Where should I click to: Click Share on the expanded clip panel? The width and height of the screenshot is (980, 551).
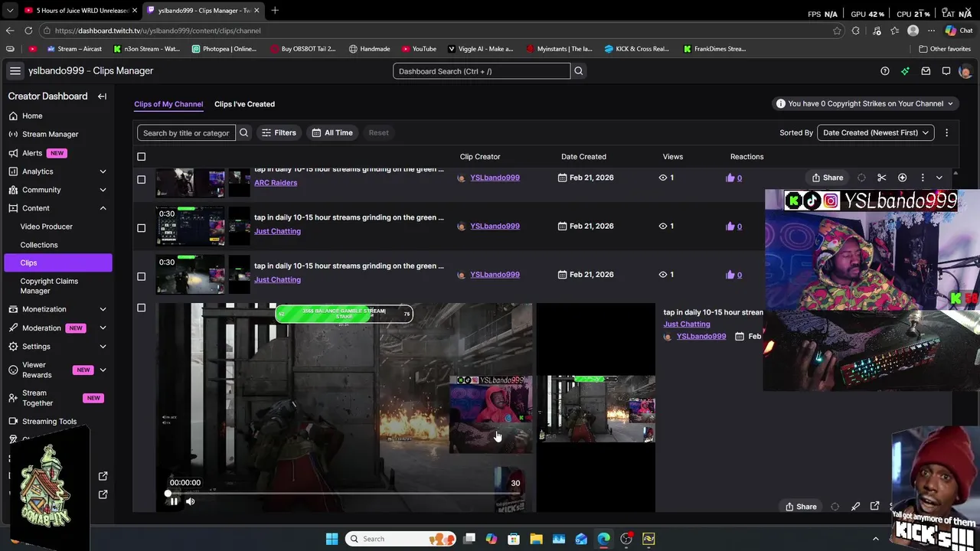801,507
